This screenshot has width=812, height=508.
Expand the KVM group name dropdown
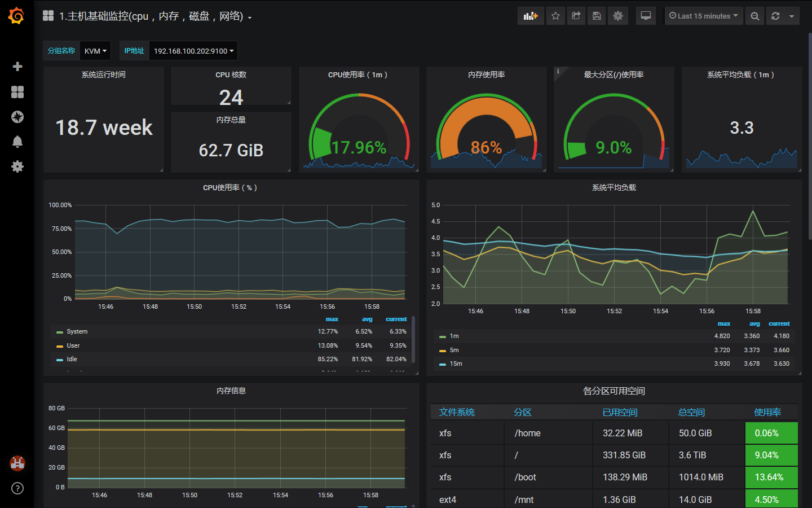[x=95, y=51]
